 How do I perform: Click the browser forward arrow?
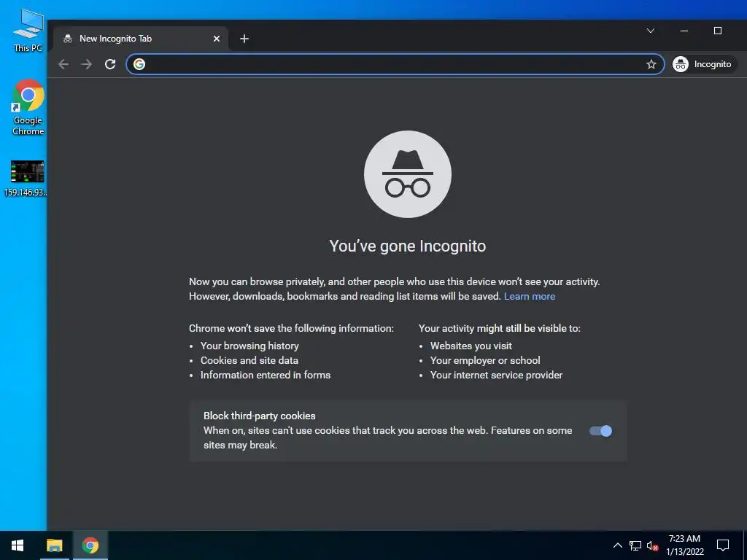tap(87, 64)
